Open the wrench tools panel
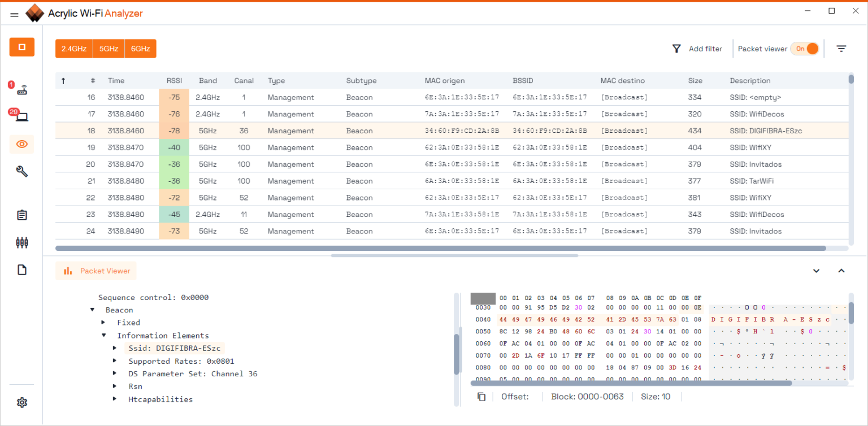The width and height of the screenshot is (868, 426). [21, 171]
